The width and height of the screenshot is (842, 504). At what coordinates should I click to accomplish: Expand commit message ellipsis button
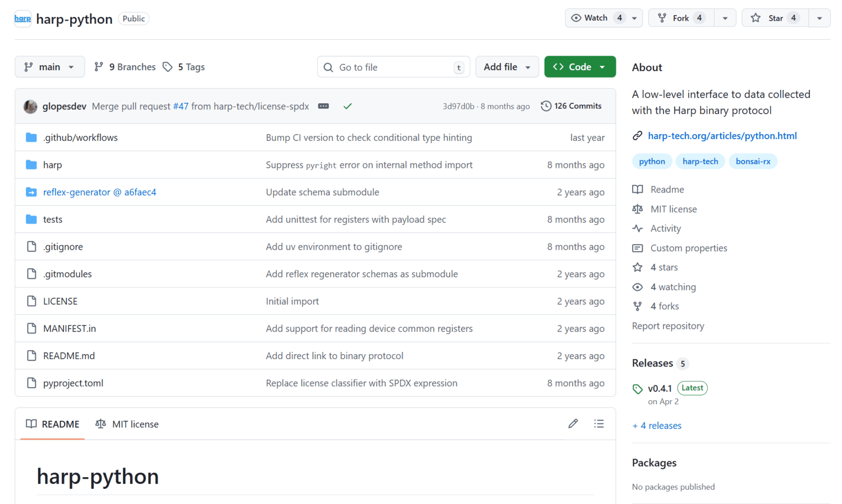323,106
